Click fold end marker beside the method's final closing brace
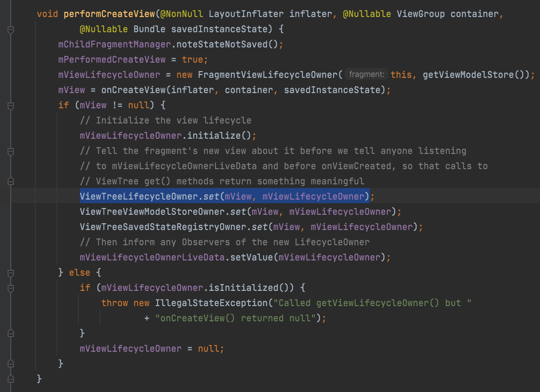This screenshot has width=540, height=392. [x=11, y=379]
